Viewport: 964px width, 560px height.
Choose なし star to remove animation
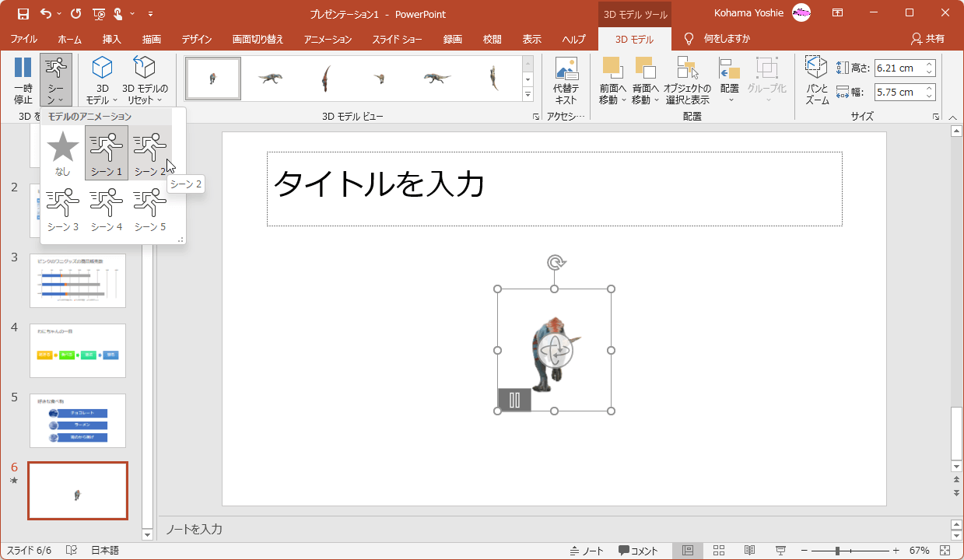[x=63, y=152]
